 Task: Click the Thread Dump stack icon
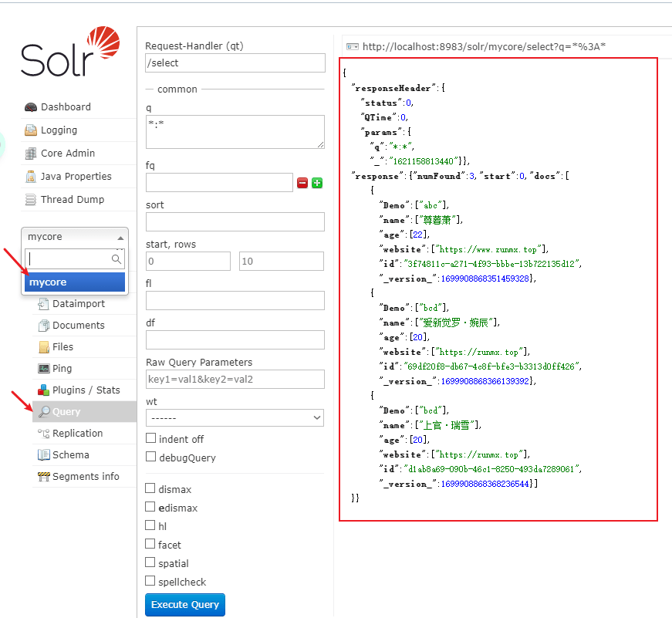(x=31, y=200)
